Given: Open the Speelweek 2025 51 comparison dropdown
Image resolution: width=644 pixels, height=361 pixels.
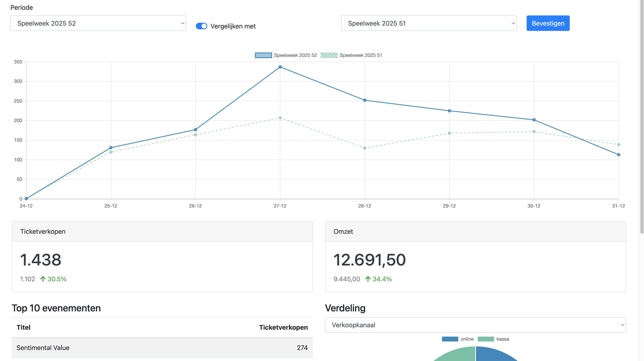Looking at the screenshot, I should tap(429, 23).
